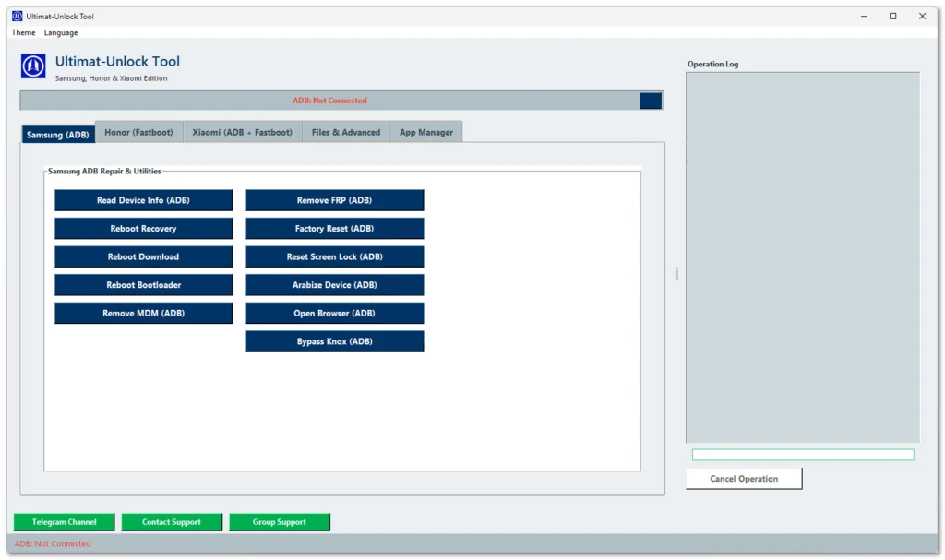This screenshot has width=945, height=560.
Task: Close the Ultimat-Unlock Tool window
Action: [x=922, y=17]
